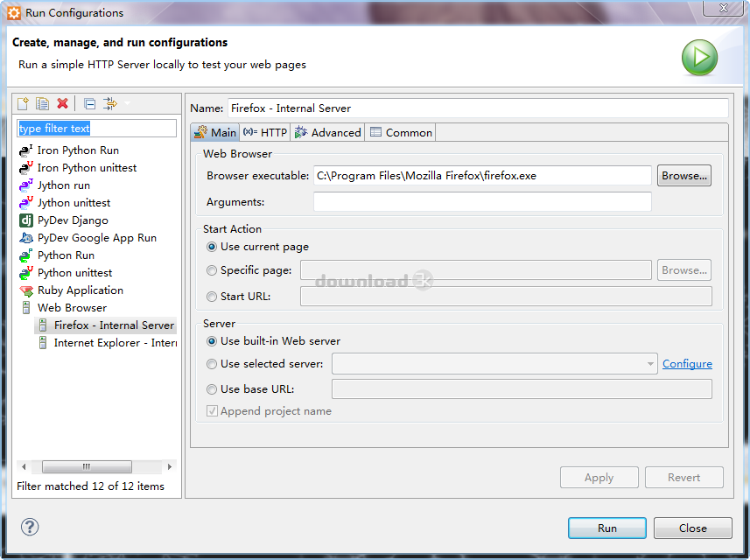
Task: Click the Configure server link
Action: coord(687,364)
